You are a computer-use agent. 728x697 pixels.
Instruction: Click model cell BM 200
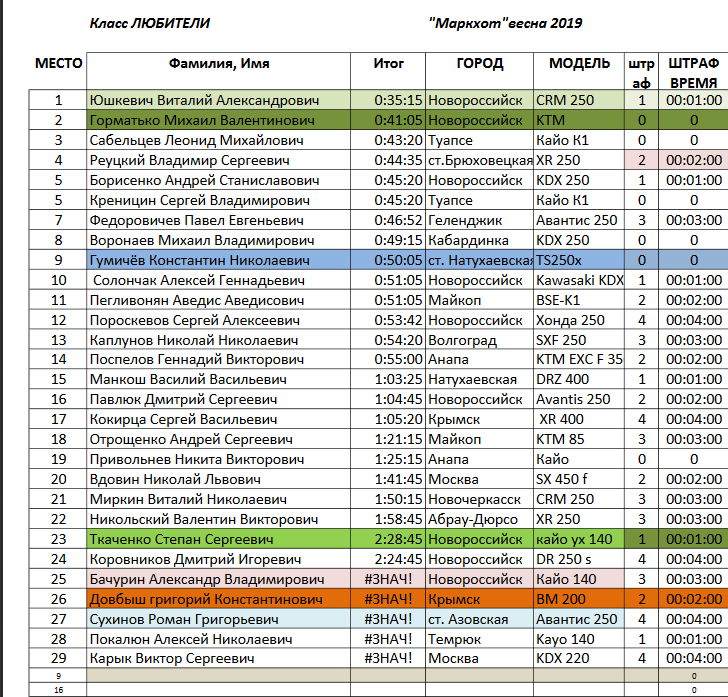[x=579, y=599]
